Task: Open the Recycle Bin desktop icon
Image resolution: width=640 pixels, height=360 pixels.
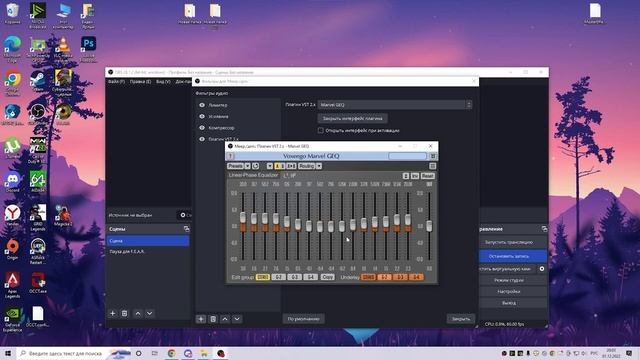Action: tap(12, 13)
